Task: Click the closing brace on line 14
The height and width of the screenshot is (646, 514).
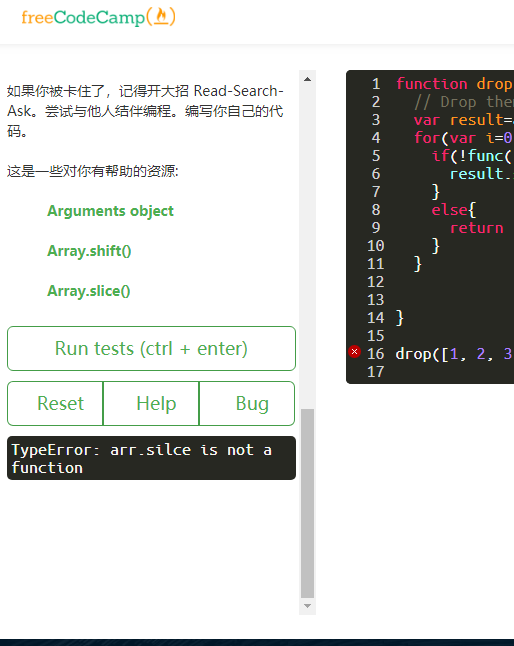Action: pos(400,318)
